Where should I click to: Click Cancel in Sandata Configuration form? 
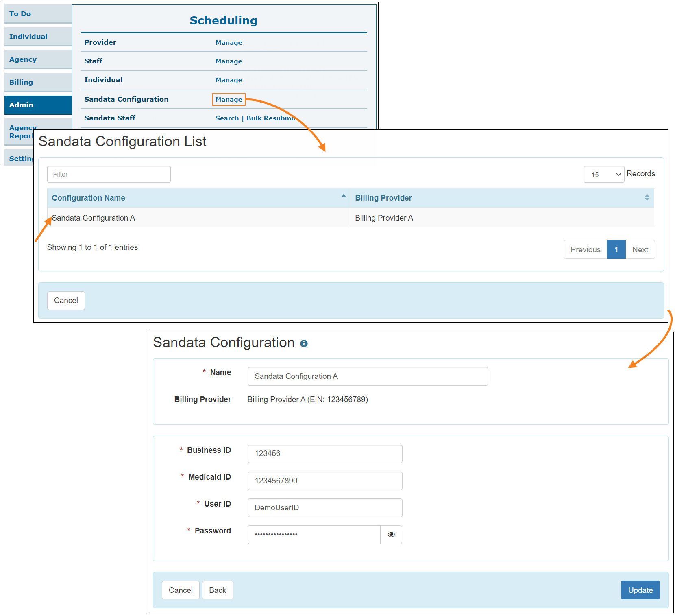181,590
